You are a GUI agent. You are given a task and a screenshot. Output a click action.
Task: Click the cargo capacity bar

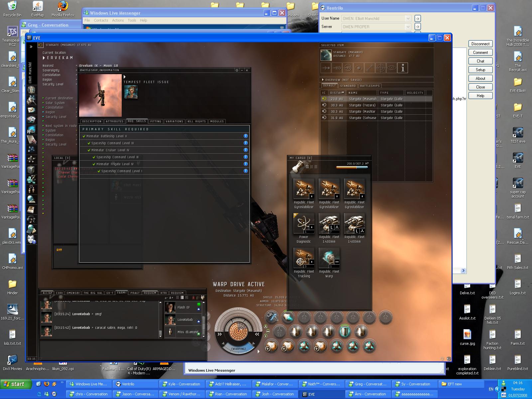pos(352,167)
